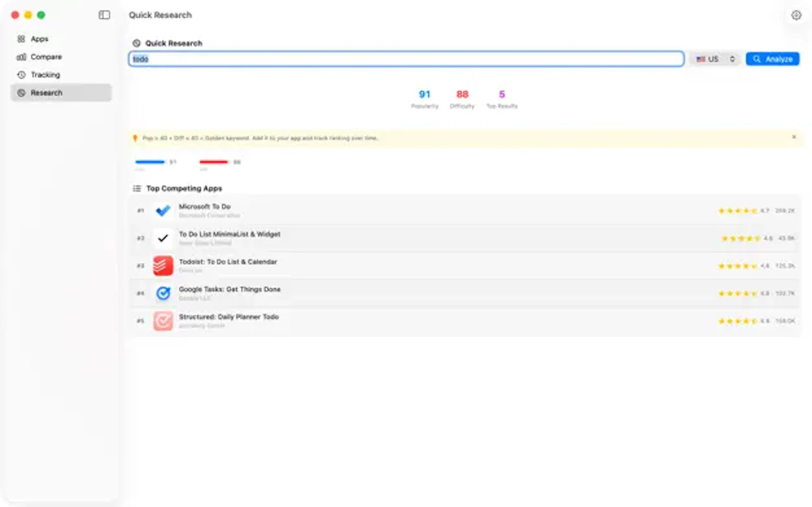The height and width of the screenshot is (507, 812).
Task: Click the #5 rank label
Action: point(141,321)
